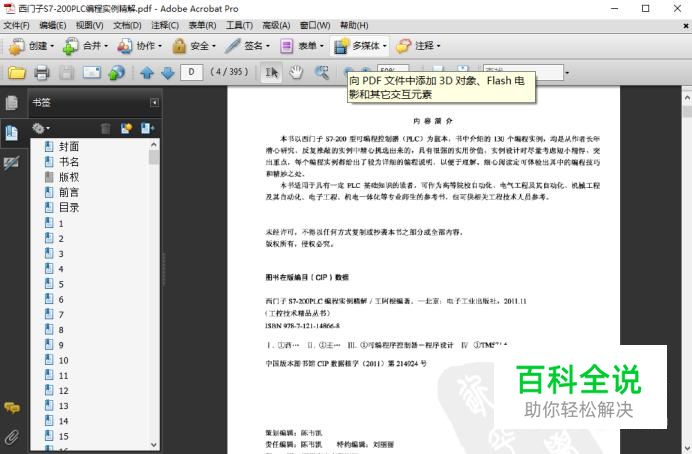The height and width of the screenshot is (454, 692).
Task: Open the 注释 (Comment) toolbar menu
Action: [x=417, y=46]
